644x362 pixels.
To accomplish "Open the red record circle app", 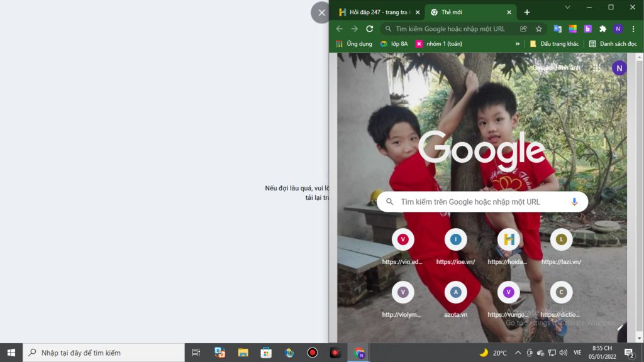I will click(x=312, y=353).
